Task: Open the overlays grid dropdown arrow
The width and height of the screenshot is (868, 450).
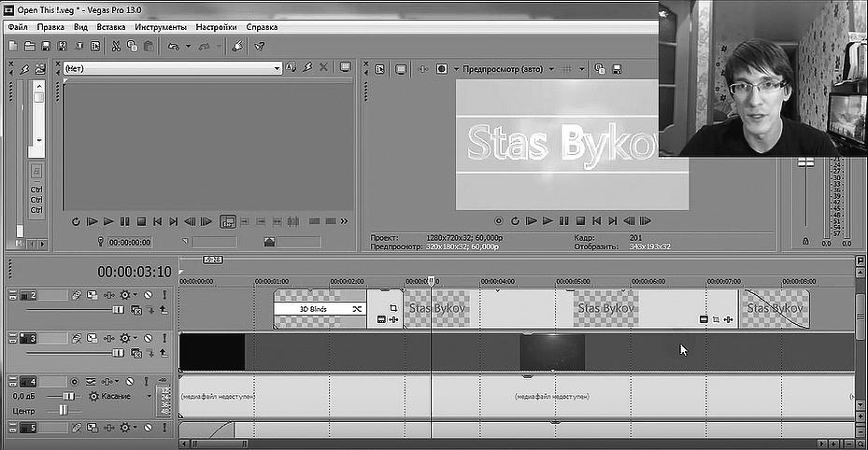Action: (x=582, y=69)
